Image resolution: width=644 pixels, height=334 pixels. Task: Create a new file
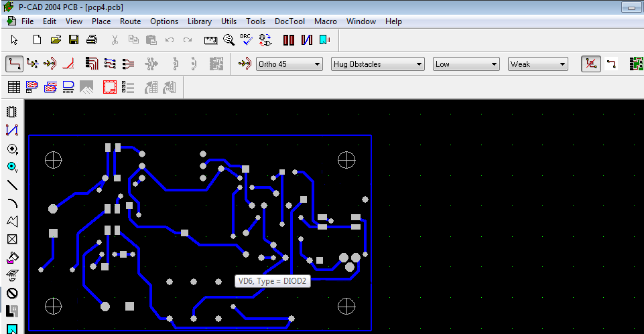point(37,39)
